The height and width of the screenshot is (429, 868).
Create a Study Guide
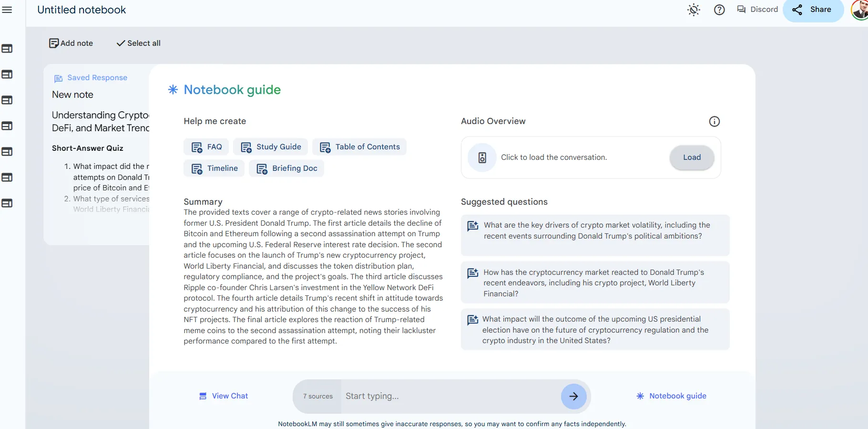[271, 147]
